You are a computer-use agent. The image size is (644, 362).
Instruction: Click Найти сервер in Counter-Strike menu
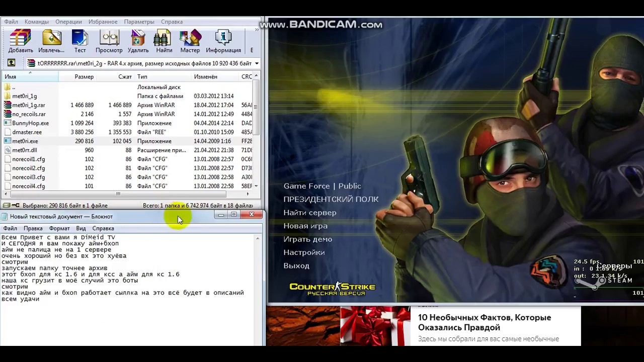pyautogui.click(x=309, y=213)
